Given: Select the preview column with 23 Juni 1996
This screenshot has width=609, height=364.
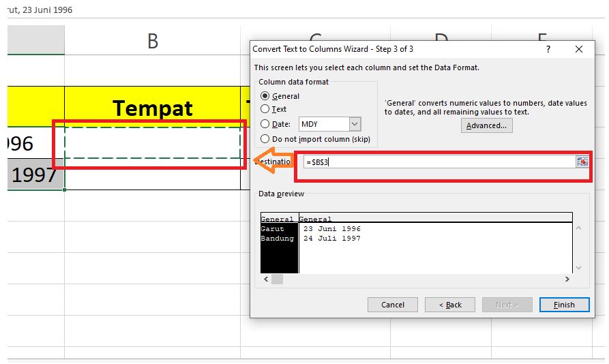Looking at the screenshot, I should pyautogui.click(x=435, y=247).
